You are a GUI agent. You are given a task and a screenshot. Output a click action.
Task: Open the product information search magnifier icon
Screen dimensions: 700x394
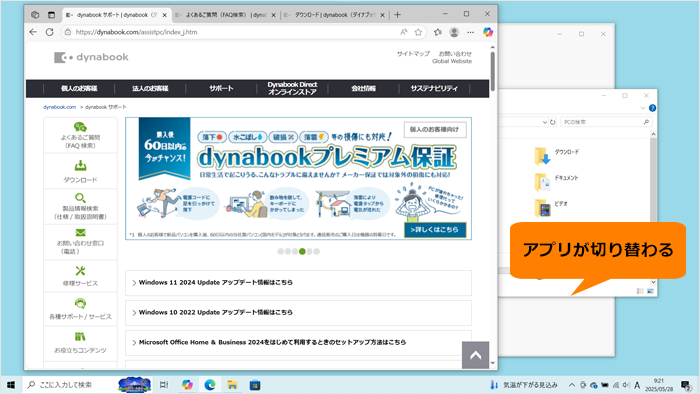click(80, 198)
